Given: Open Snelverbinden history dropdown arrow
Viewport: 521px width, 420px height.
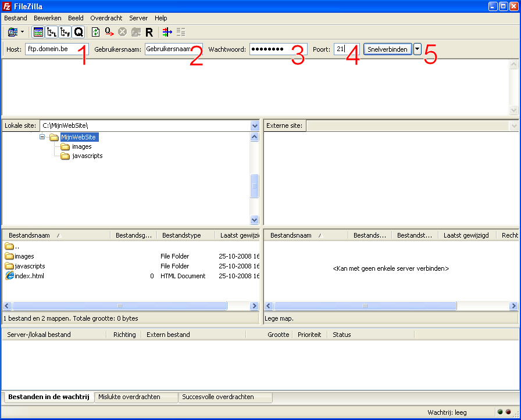Looking at the screenshot, I should click(x=417, y=49).
